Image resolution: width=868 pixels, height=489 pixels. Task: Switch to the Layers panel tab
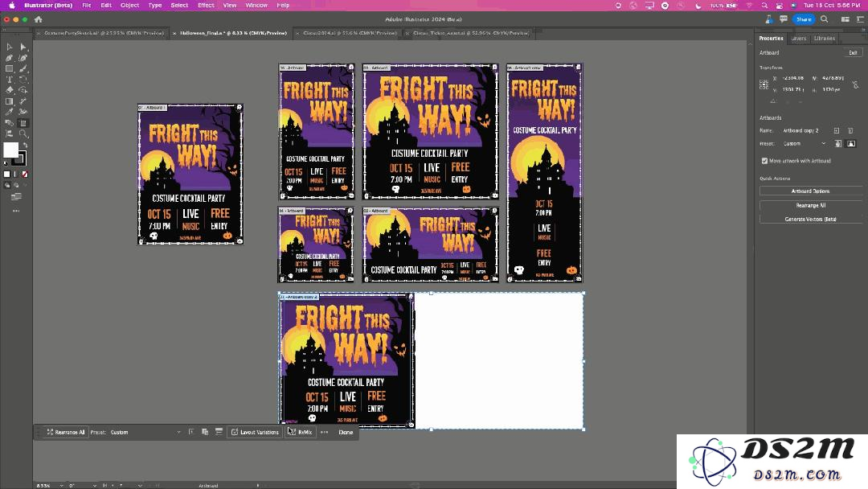[799, 39]
